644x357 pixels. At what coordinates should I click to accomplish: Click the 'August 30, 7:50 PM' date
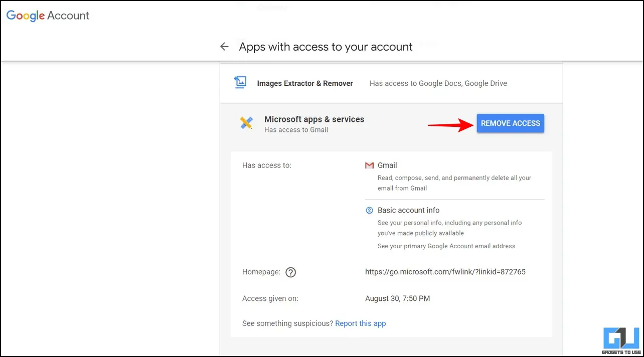[x=398, y=298]
